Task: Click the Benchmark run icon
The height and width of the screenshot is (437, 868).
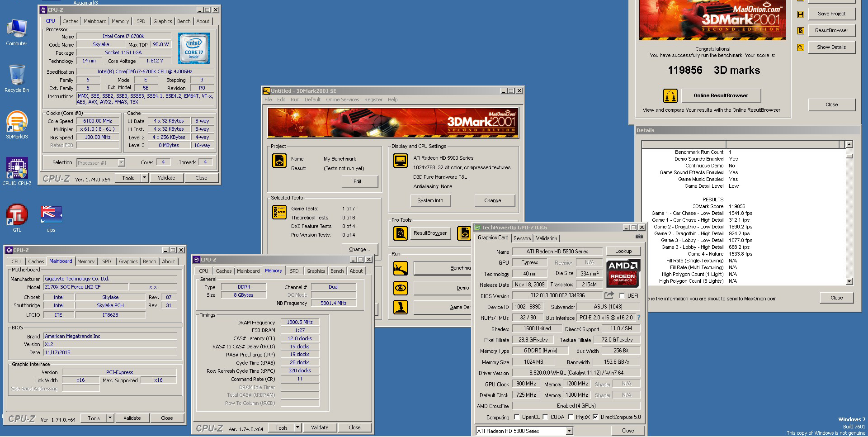Action: click(400, 268)
